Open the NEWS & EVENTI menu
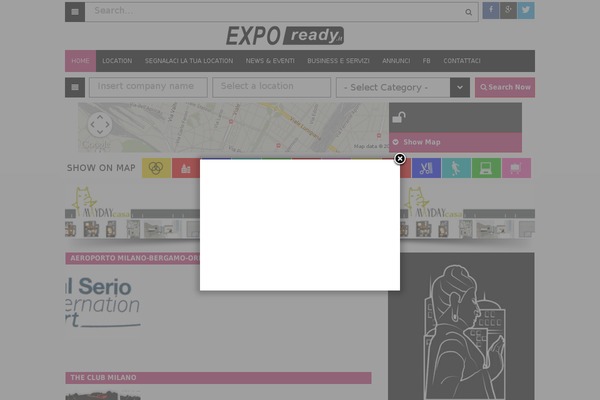The image size is (600, 400). tap(270, 61)
